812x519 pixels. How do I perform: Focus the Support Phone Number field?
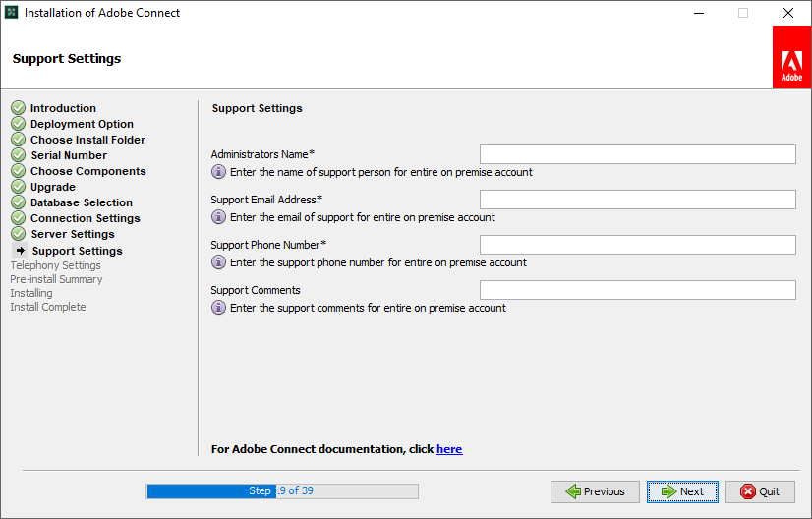637,245
